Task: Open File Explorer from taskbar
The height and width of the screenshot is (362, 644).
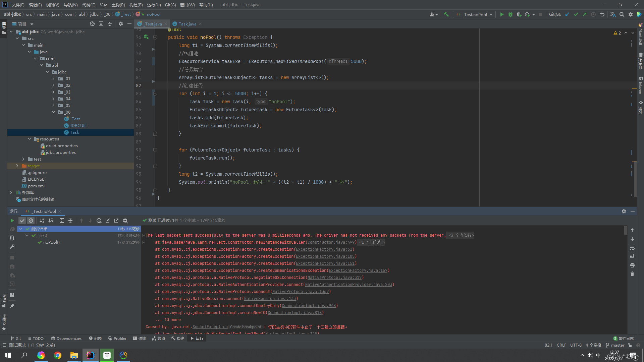Action: (x=74, y=355)
